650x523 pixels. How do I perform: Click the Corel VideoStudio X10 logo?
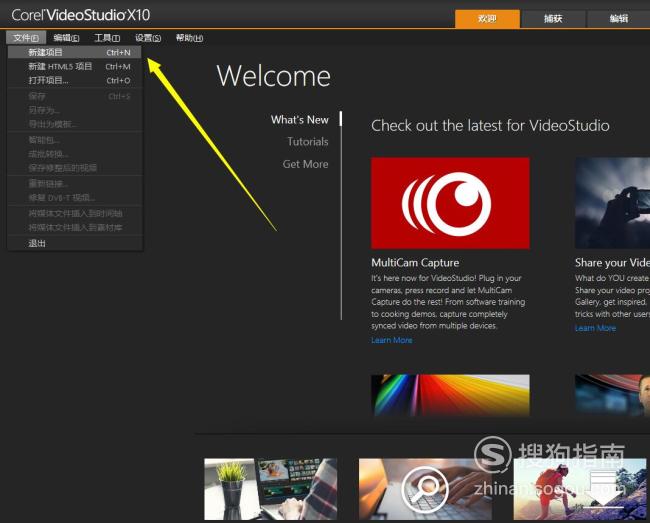81,15
